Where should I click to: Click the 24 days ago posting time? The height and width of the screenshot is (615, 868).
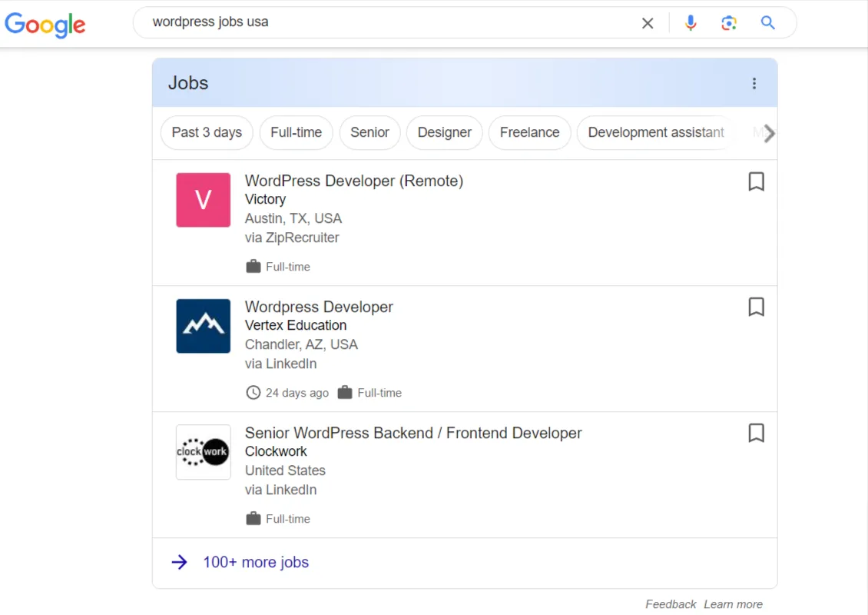[x=297, y=393]
